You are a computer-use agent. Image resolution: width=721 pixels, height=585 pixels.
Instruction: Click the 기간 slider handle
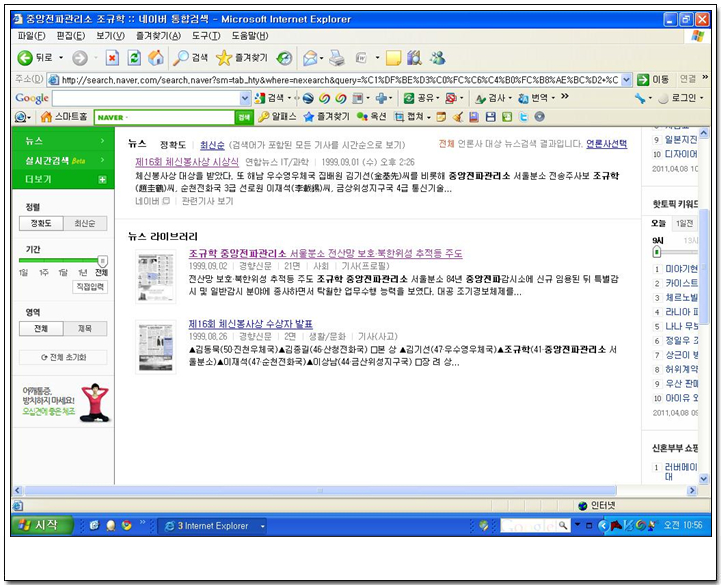point(103,261)
